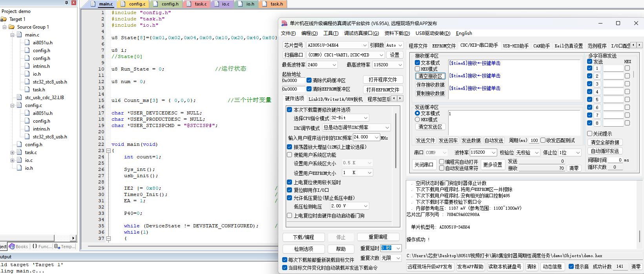644x274 pixels.
Task: Open the Functions tab with braces icon
Action: tap(42, 247)
